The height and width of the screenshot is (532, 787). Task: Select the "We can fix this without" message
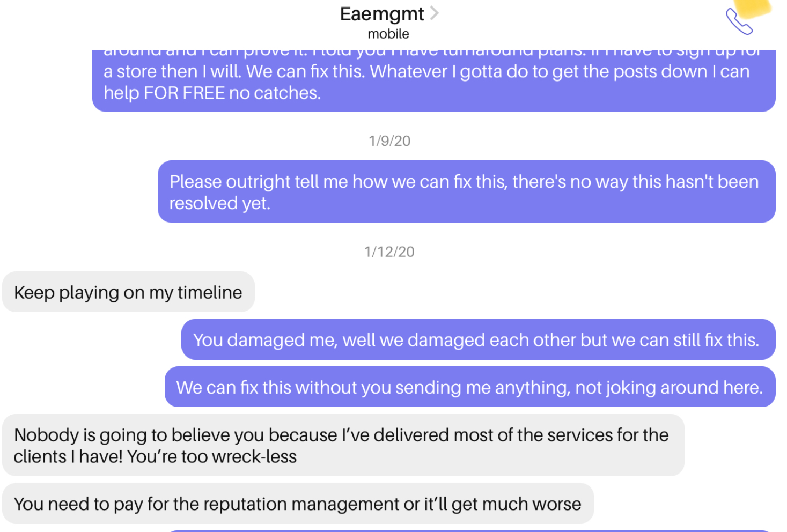470,387
